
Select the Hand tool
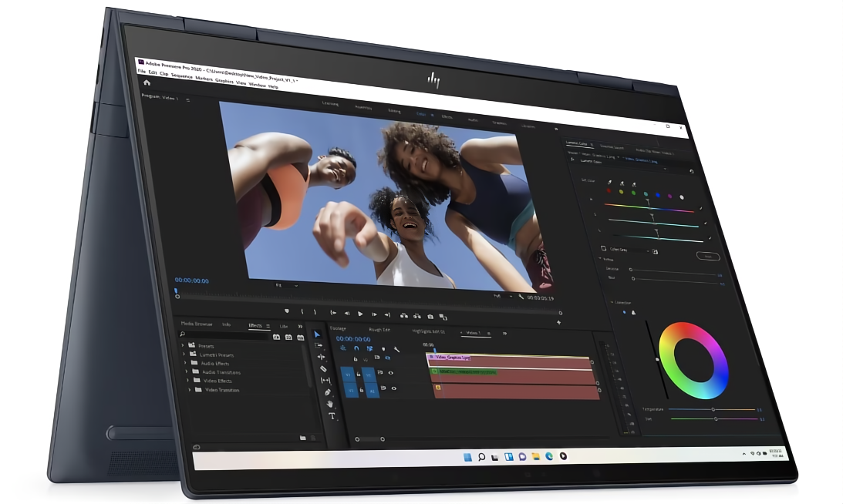329,404
